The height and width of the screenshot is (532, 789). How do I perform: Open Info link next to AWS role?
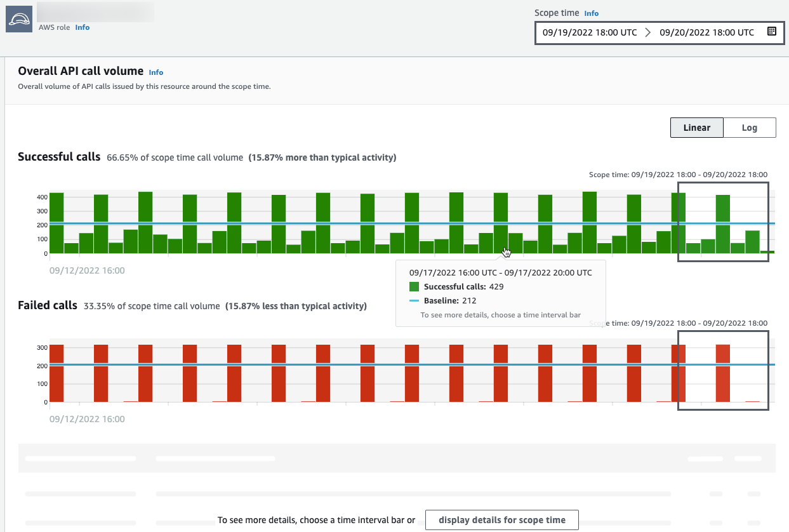point(83,28)
